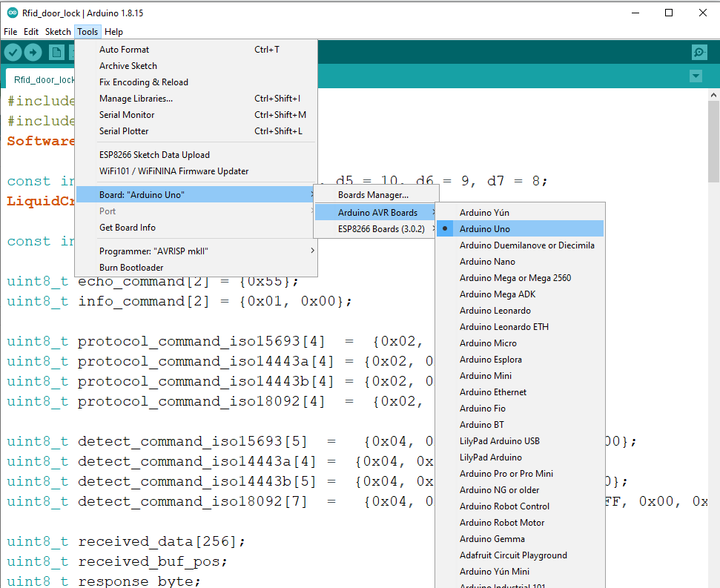Select ESP8266 Sketch Data Upload
720x588 pixels.
pyautogui.click(x=196, y=155)
